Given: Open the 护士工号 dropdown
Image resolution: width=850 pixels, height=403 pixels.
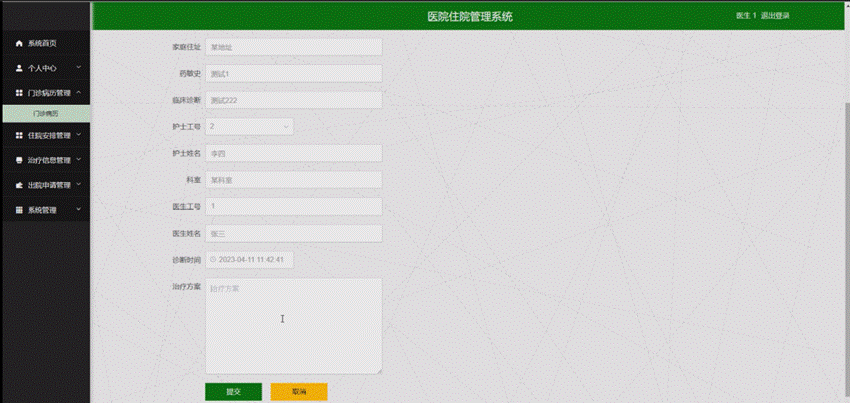Looking at the screenshot, I should click(x=249, y=126).
